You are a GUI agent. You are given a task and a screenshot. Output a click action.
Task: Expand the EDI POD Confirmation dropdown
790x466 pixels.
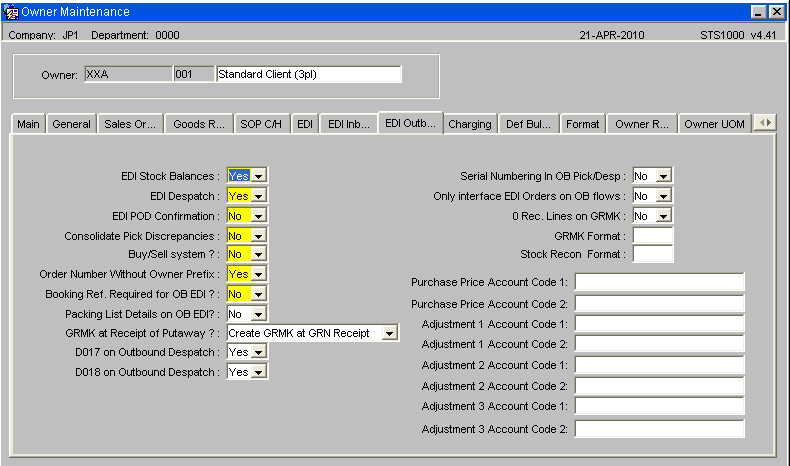coord(259,216)
